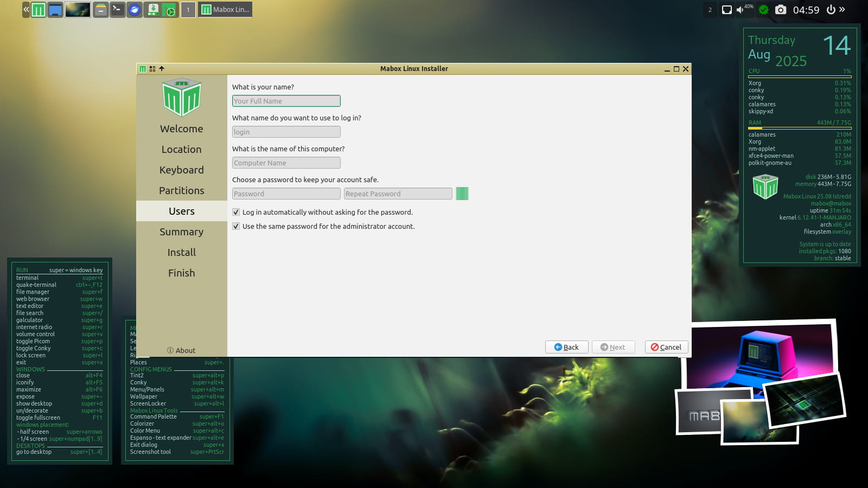Viewport: 868px width, 488px height.
Task: Uncheck log in automatically without password
Action: [x=236, y=213]
